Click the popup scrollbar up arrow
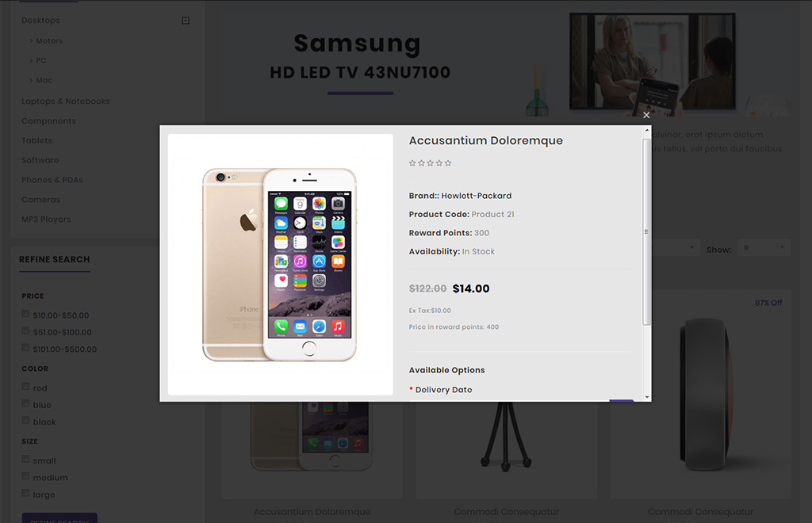 (647, 131)
